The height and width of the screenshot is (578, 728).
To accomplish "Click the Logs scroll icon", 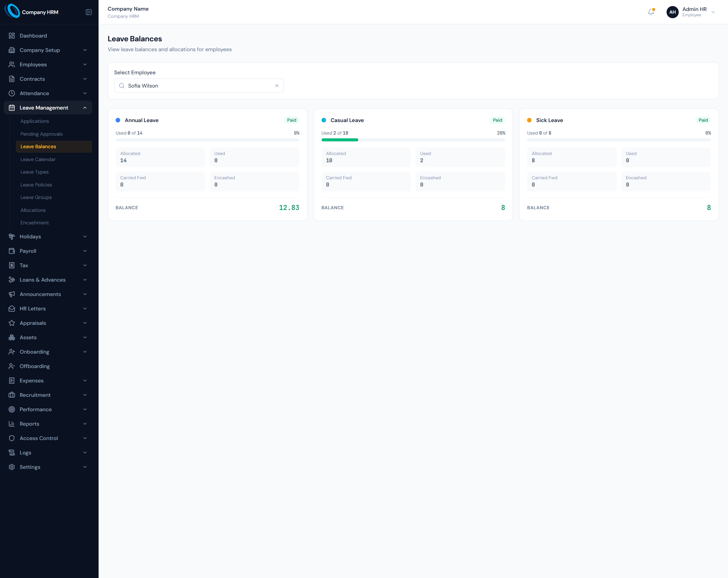I will click(12, 453).
